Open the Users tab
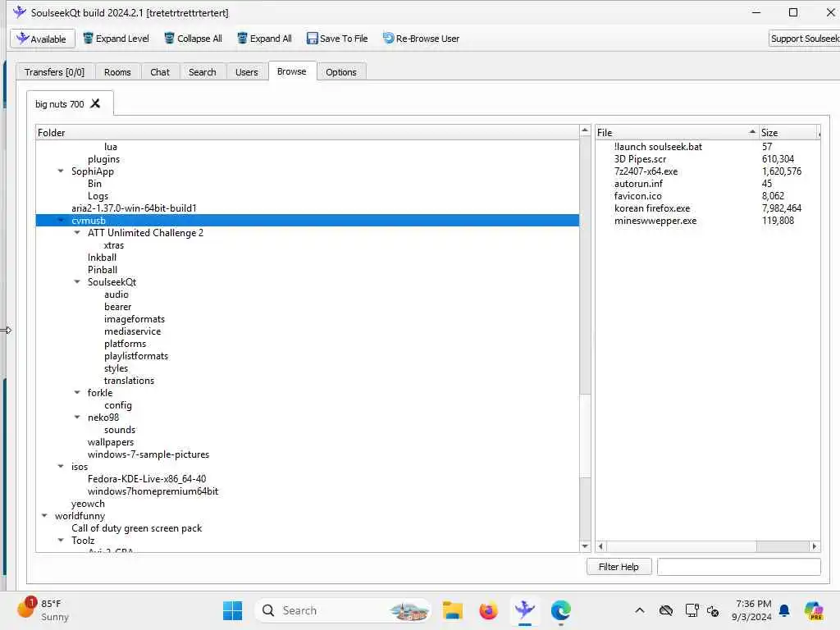840x630 pixels. pos(246,72)
